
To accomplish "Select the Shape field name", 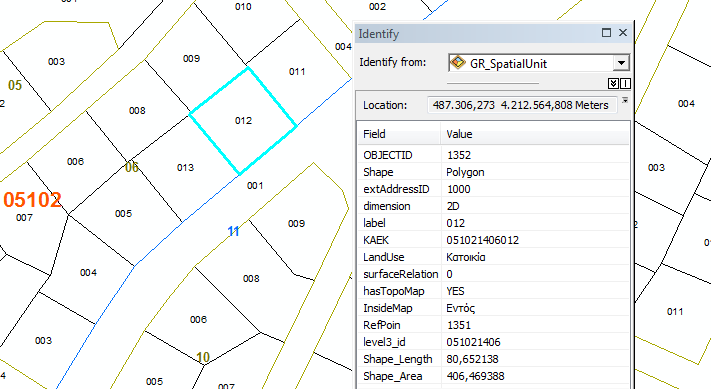I will coord(378,172).
